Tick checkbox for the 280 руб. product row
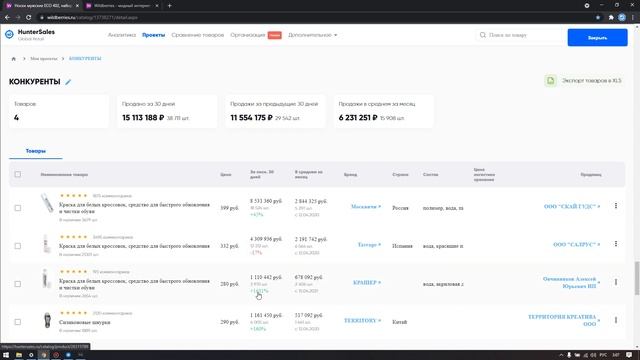The image size is (640, 360). point(18,284)
